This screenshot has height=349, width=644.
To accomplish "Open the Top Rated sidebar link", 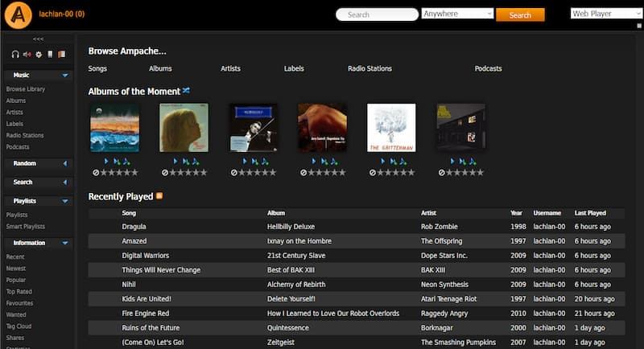I will (x=19, y=292).
